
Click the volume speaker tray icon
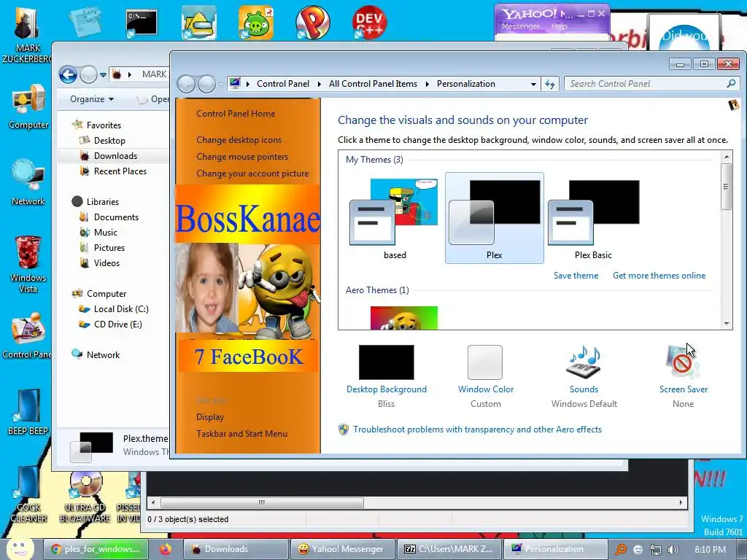click(673, 550)
